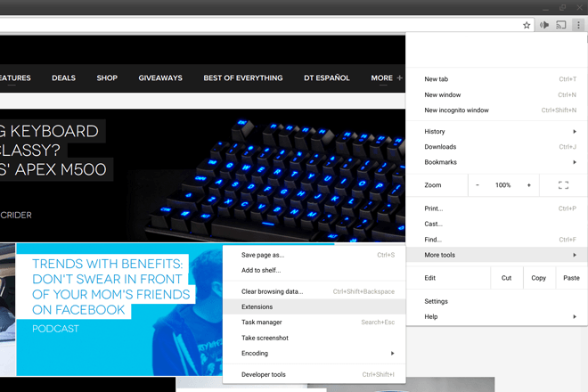This screenshot has width=588, height=392.
Task: Open Downloads from the menu
Action: [496, 147]
